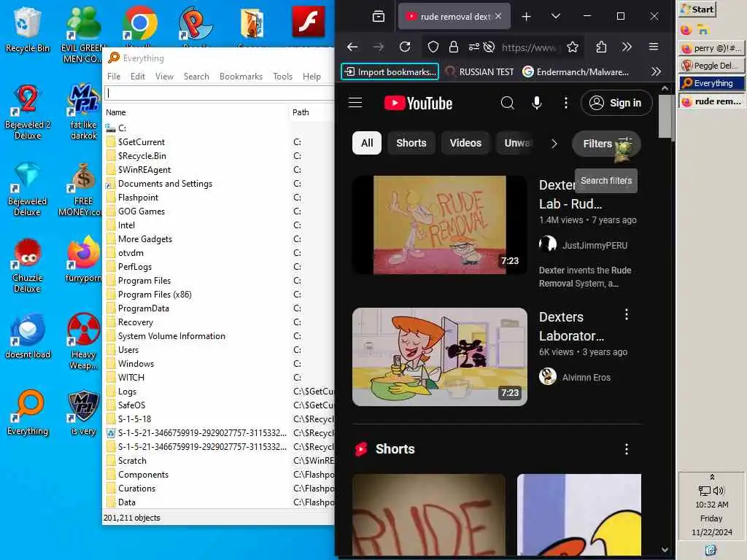747x560 pixels.
Task: Click Everything search input field
Action: pos(219,93)
